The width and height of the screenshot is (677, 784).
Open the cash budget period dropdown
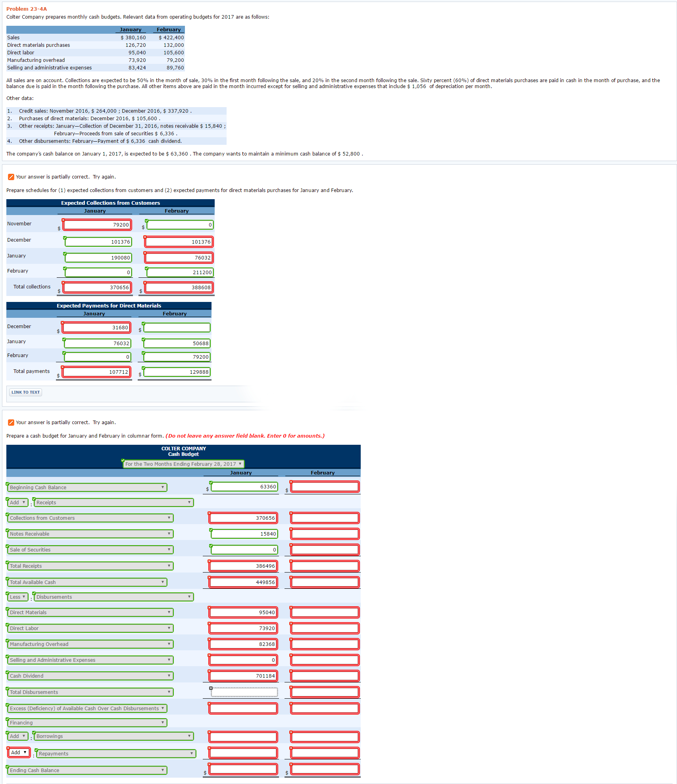coord(183,464)
